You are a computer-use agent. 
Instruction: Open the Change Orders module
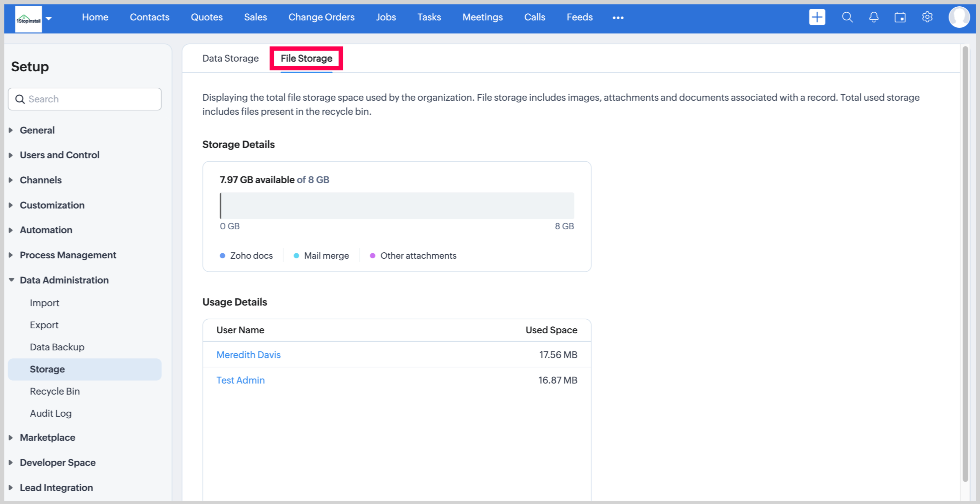(x=321, y=17)
